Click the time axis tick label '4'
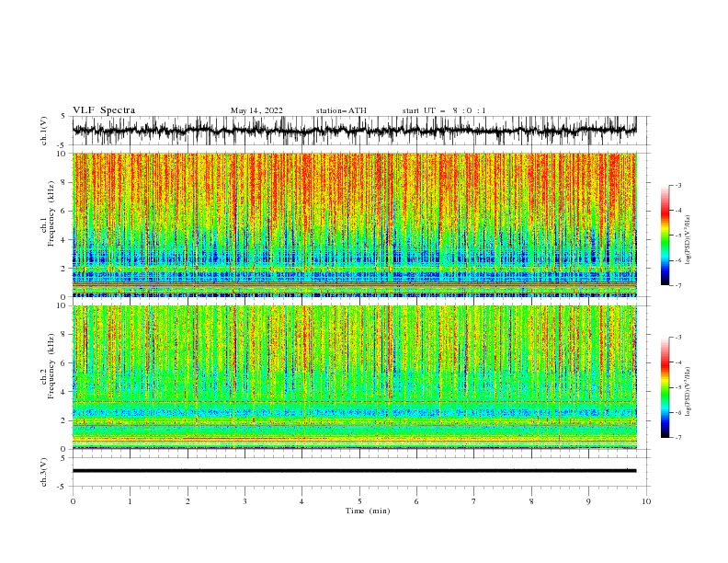This screenshot has width=728, height=563. pyautogui.click(x=302, y=501)
